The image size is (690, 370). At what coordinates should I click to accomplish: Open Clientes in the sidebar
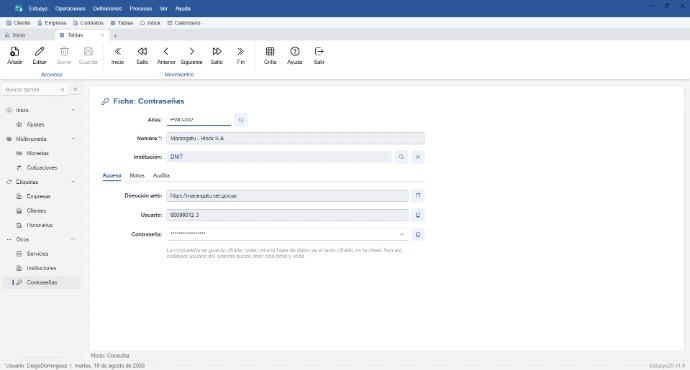coord(40,211)
